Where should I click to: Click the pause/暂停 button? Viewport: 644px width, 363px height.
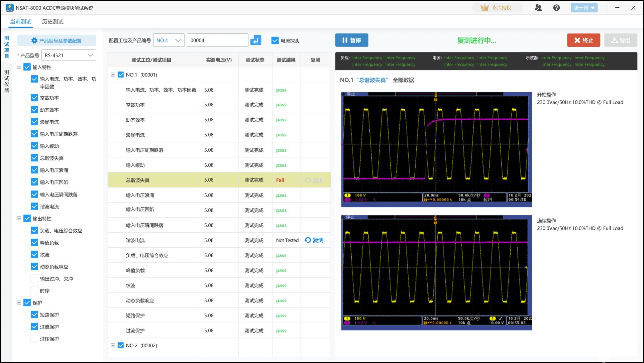pyautogui.click(x=353, y=40)
